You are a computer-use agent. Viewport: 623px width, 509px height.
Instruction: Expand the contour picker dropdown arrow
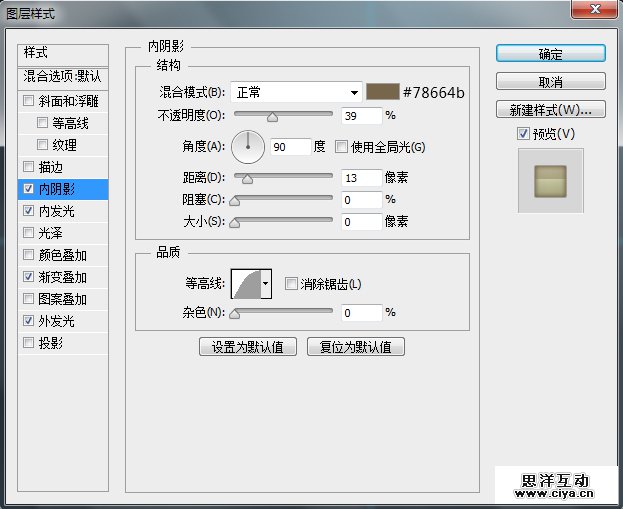266,285
